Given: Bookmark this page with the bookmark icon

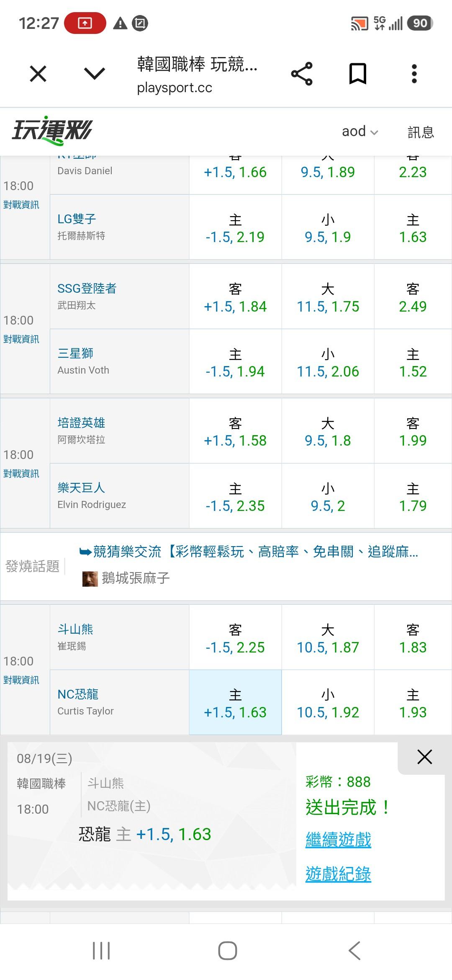Looking at the screenshot, I should pos(358,74).
